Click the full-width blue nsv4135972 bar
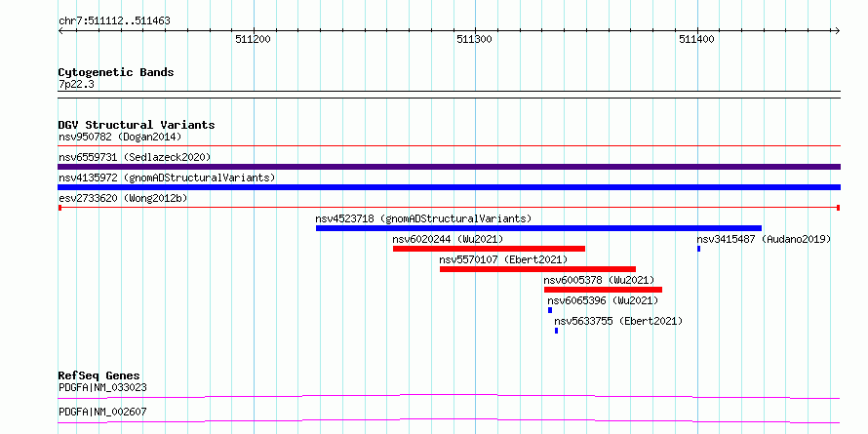868x434 pixels. 449,187
